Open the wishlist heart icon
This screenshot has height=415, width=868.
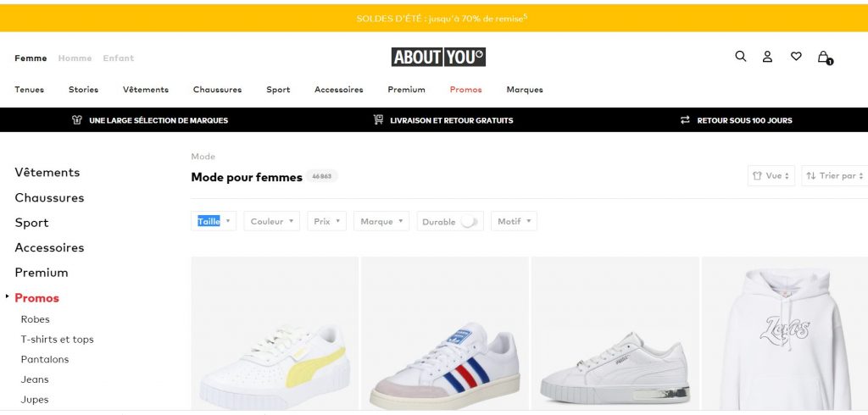[x=796, y=57]
